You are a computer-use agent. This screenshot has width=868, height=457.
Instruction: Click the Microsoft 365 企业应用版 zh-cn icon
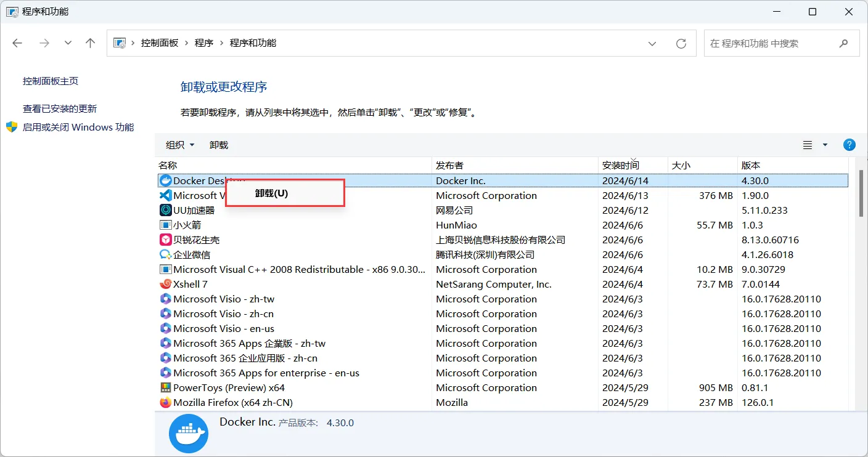(165, 358)
